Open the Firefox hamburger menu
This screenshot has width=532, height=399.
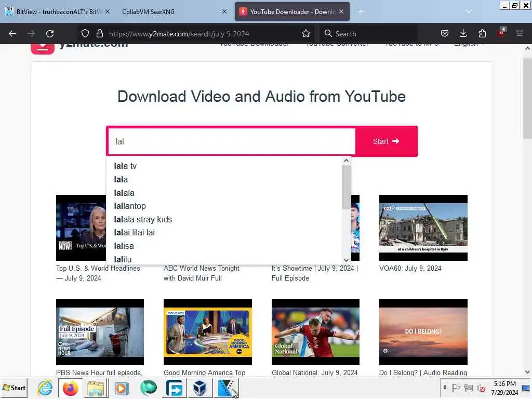coord(520,33)
